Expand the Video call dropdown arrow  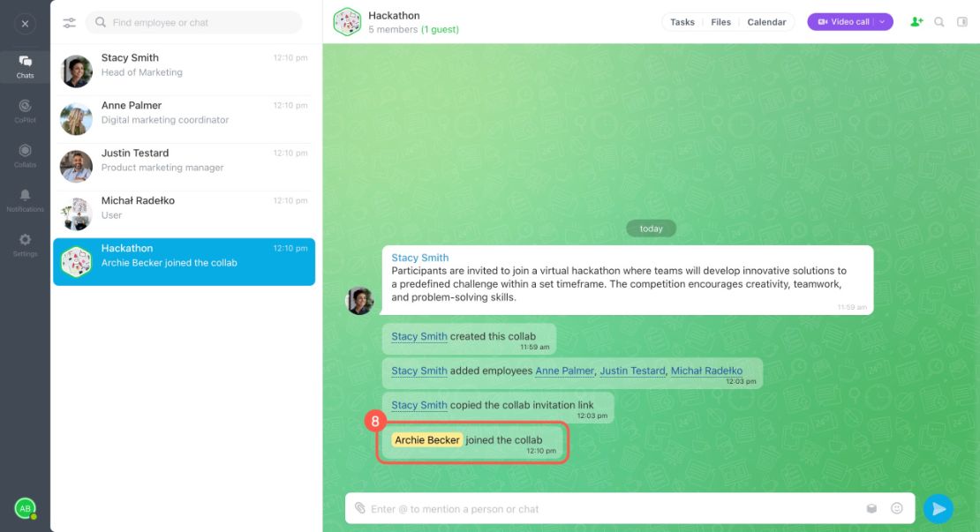(x=883, y=22)
